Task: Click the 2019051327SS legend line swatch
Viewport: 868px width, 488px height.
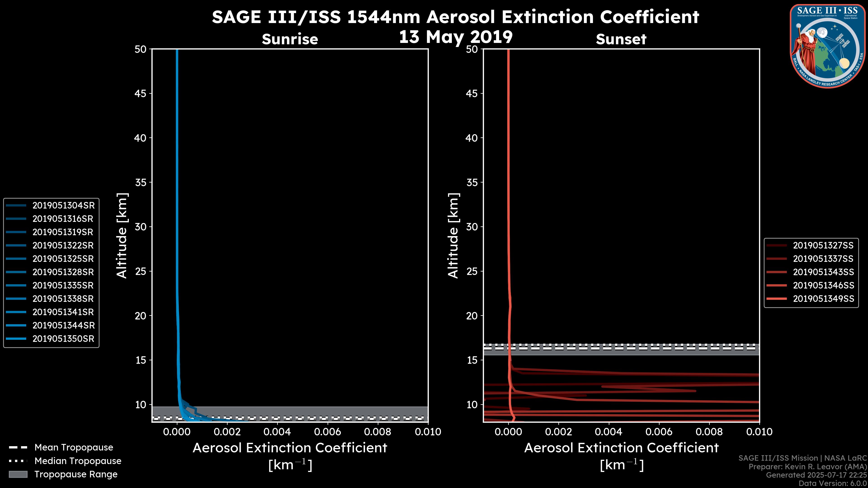Action: (776, 246)
